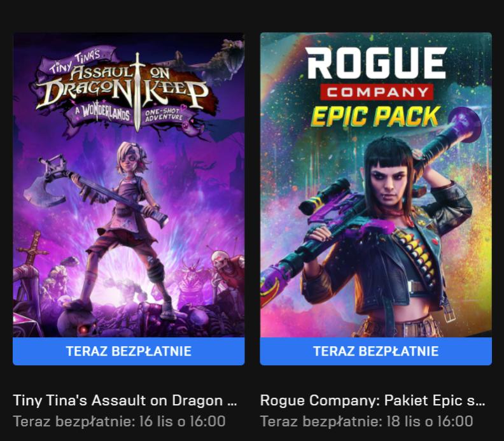Click the red-eyed skull in Tiny Tina's cover
Screen dimensions: 504x441
click(80, 323)
